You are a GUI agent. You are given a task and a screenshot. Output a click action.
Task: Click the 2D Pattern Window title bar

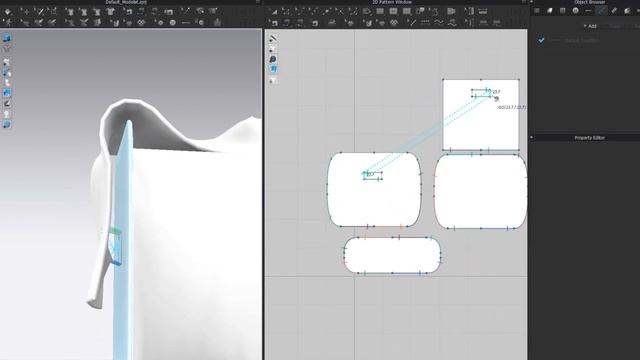tap(392, 2)
